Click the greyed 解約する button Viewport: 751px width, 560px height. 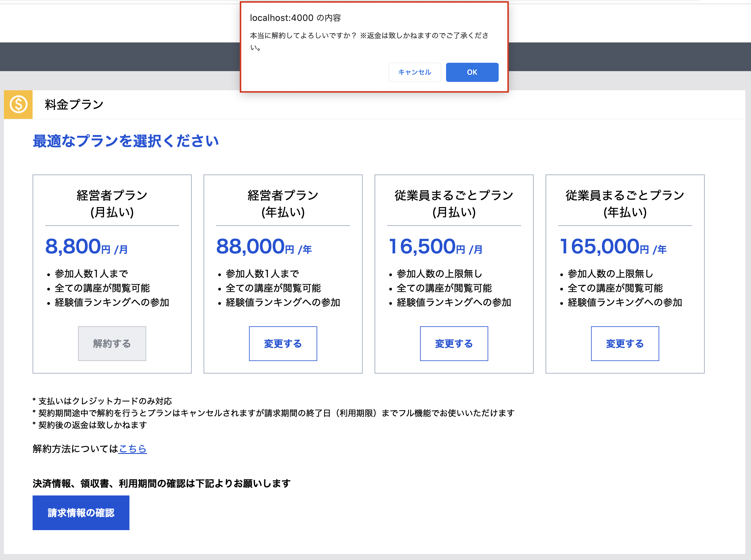pos(112,343)
